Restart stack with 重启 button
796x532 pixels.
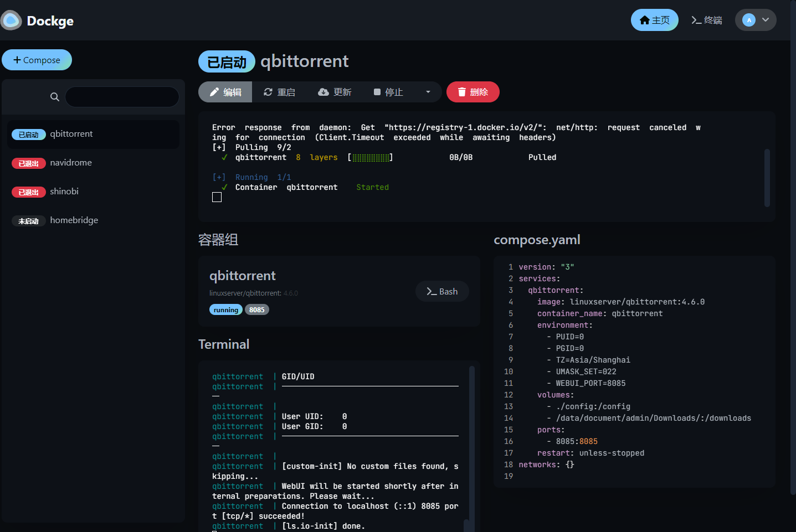tap(279, 92)
